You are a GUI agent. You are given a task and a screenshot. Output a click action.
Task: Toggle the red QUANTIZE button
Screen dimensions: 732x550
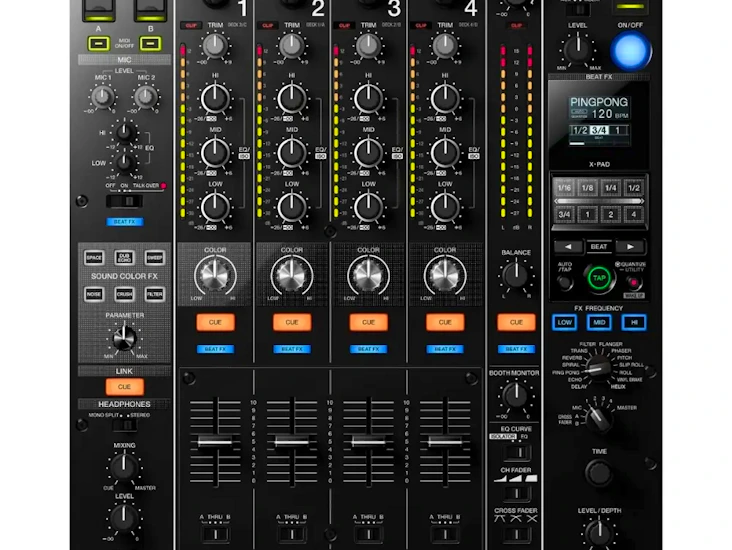tap(633, 282)
